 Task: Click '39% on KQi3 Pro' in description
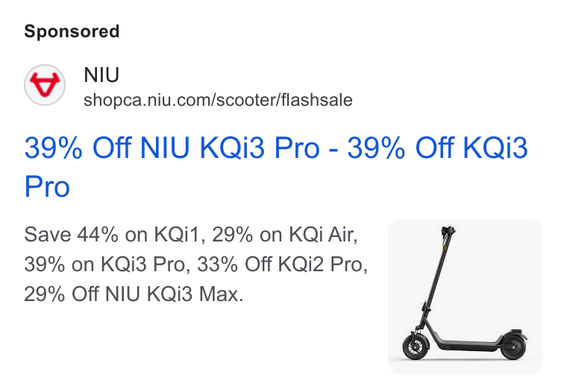pos(105,264)
